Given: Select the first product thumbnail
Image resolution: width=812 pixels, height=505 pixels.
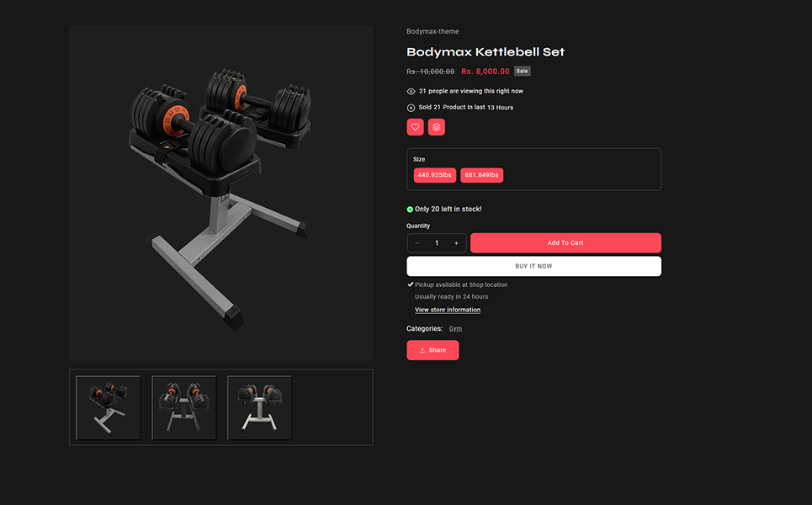Looking at the screenshot, I should [x=109, y=407].
